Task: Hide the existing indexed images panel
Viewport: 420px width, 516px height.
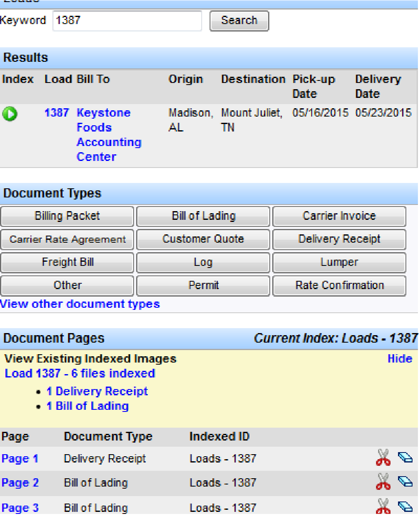Action: click(x=400, y=359)
